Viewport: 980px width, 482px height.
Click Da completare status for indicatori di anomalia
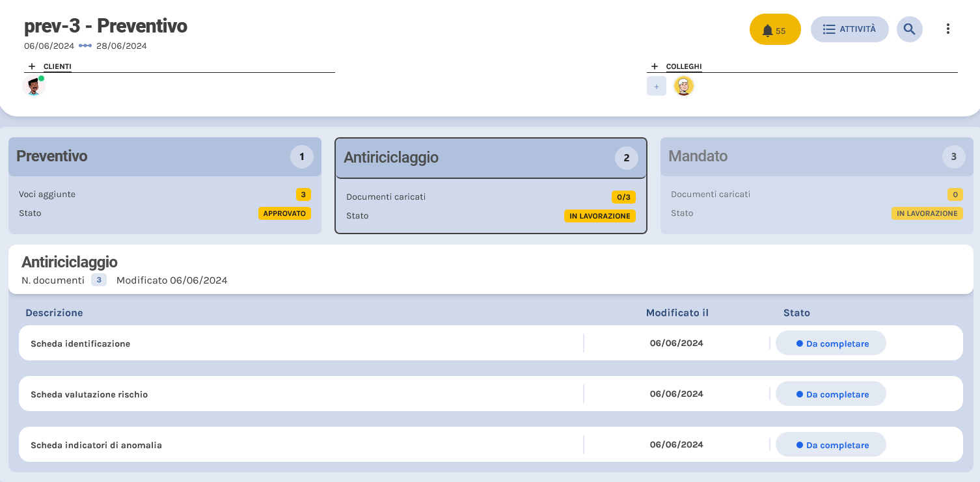(831, 445)
